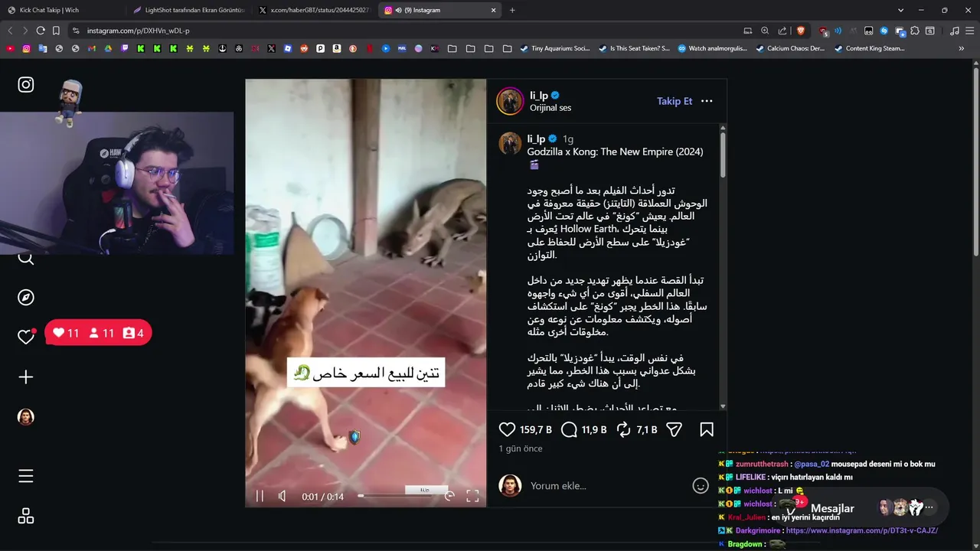Share page from address bar icon
Image resolution: width=980 pixels, height=551 pixels.
782,31
